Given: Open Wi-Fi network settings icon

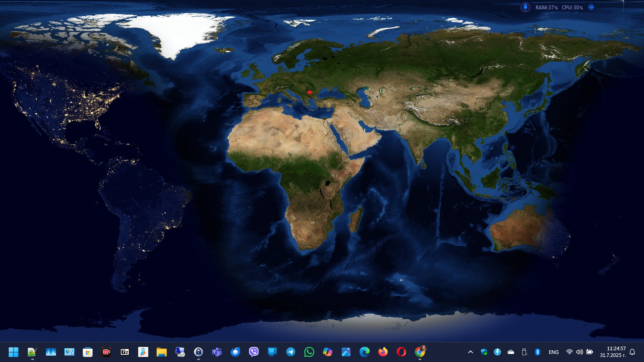Looking at the screenshot, I should click(570, 352).
